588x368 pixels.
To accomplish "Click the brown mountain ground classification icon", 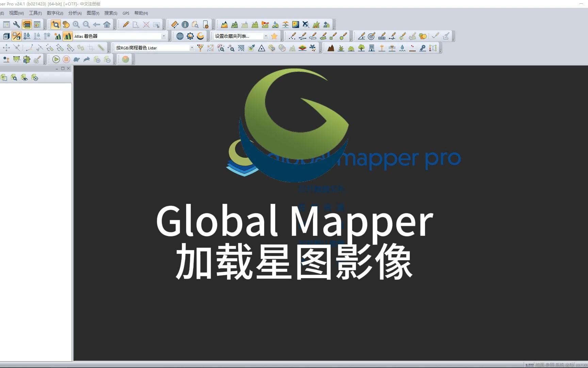I will [331, 48].
